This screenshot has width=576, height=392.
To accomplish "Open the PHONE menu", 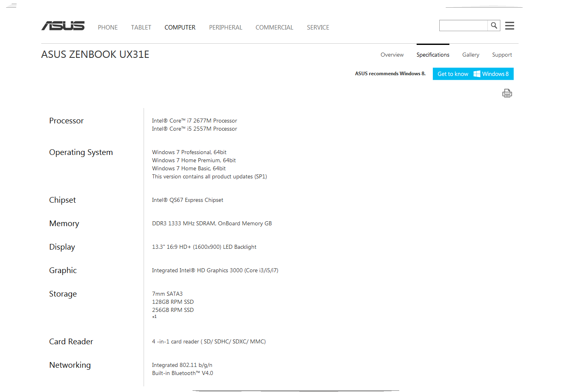I will 108,28.
